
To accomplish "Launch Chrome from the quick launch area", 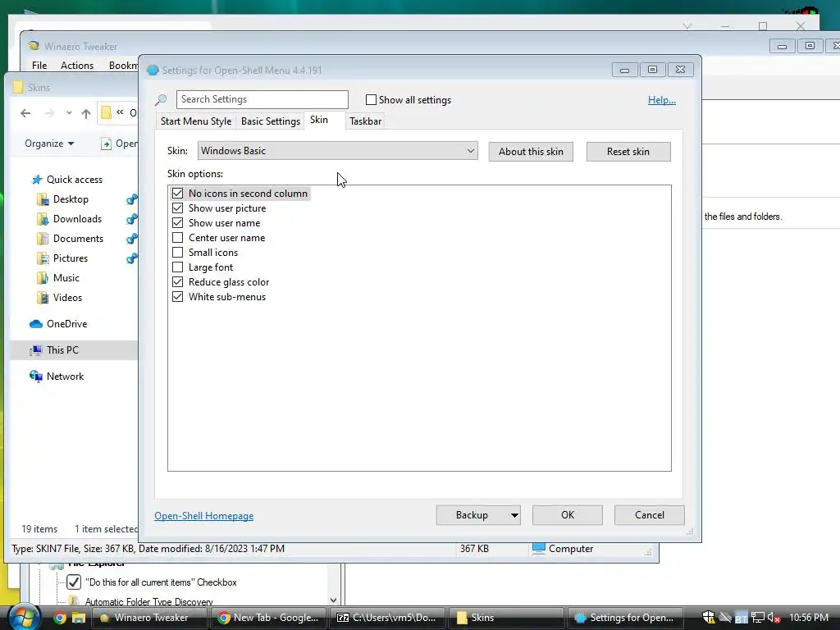I will point(60,618).
